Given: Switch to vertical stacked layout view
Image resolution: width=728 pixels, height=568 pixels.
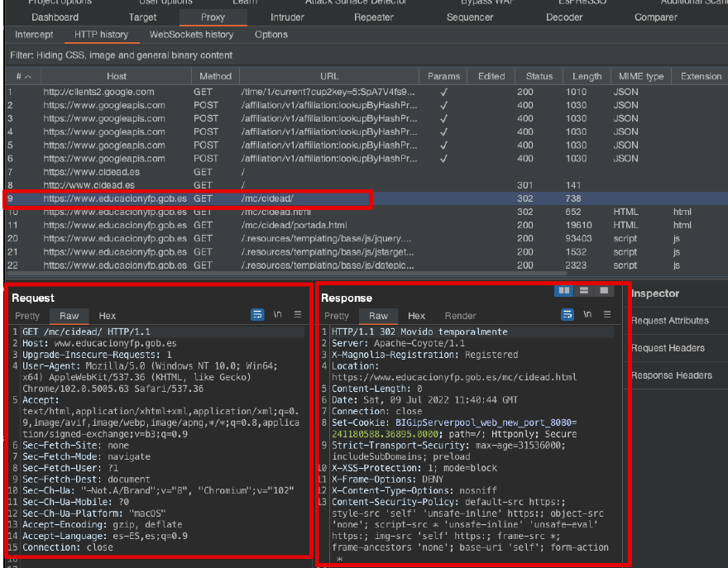Looking at the screenshot, I should (584, 290).
